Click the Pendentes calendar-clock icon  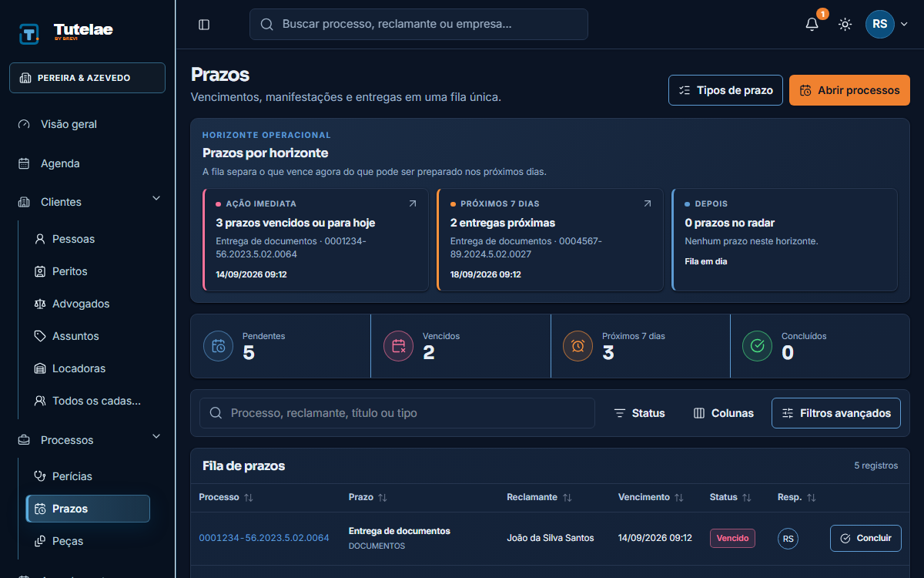219,346
